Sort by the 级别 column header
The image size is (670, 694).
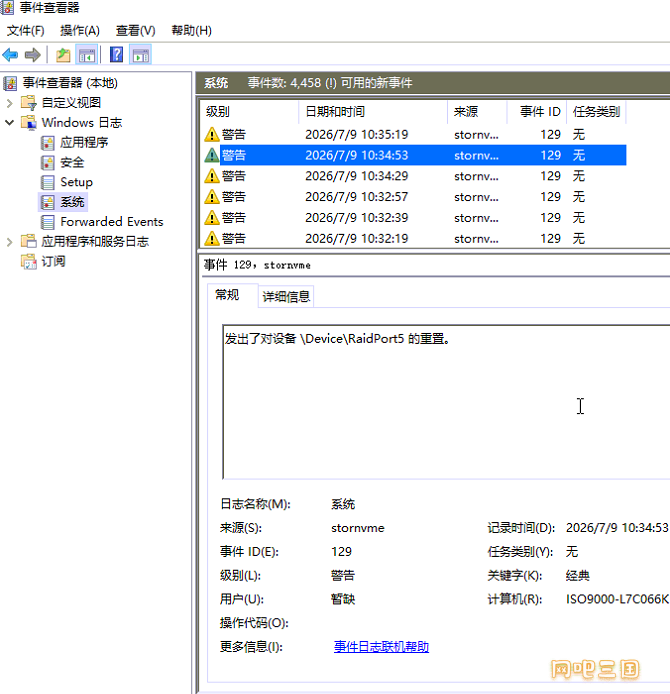249,112
